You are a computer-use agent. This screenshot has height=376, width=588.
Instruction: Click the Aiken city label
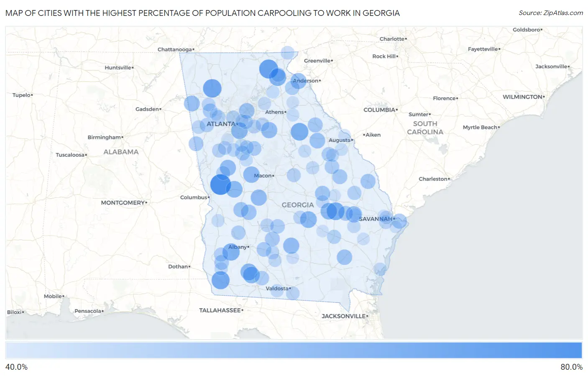(x=373, y=135)
